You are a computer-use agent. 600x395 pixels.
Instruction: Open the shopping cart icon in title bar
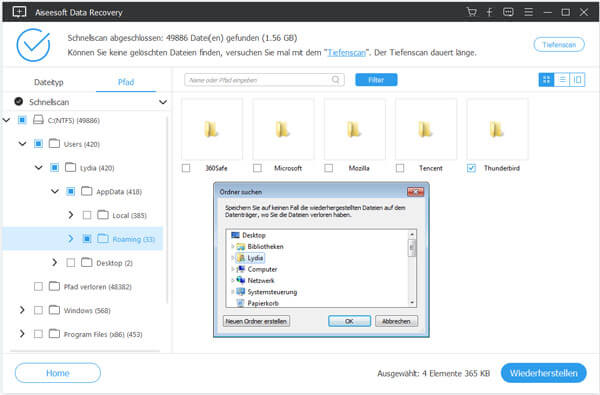[x=471, y=12]
